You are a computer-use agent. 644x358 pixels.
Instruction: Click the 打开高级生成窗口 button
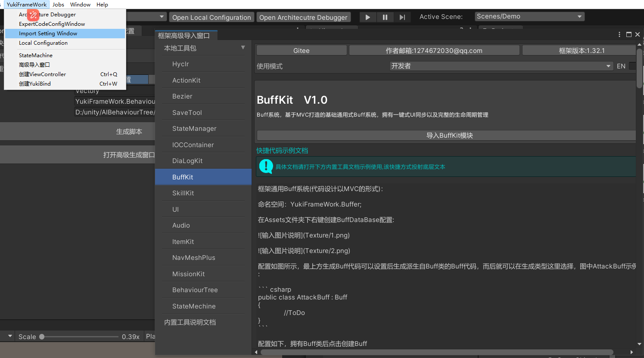pos(78,154)
